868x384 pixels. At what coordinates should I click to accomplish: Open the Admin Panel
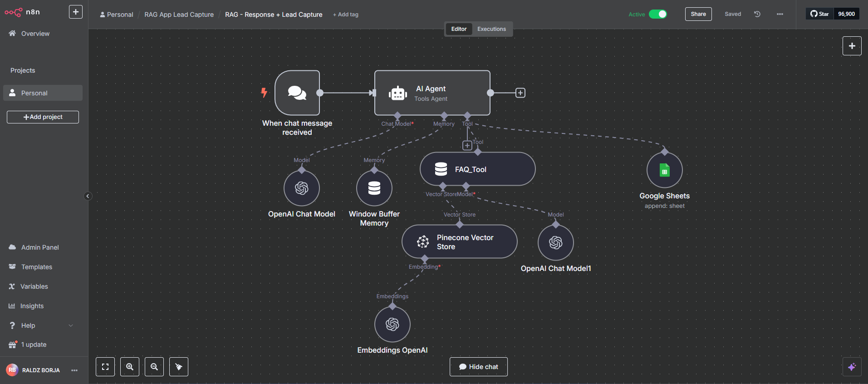(x=40, y=247)
